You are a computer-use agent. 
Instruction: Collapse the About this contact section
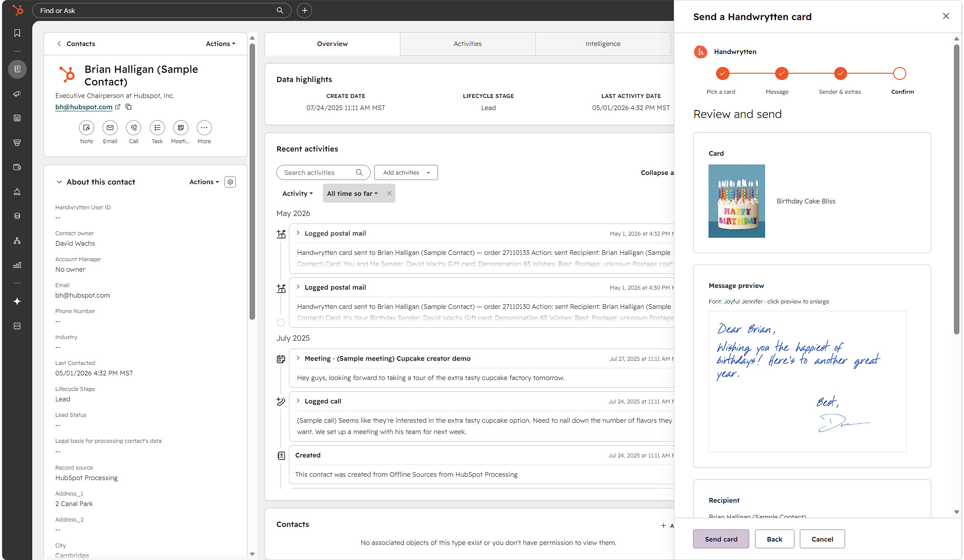pyautogui.click(x=59, y=182)
